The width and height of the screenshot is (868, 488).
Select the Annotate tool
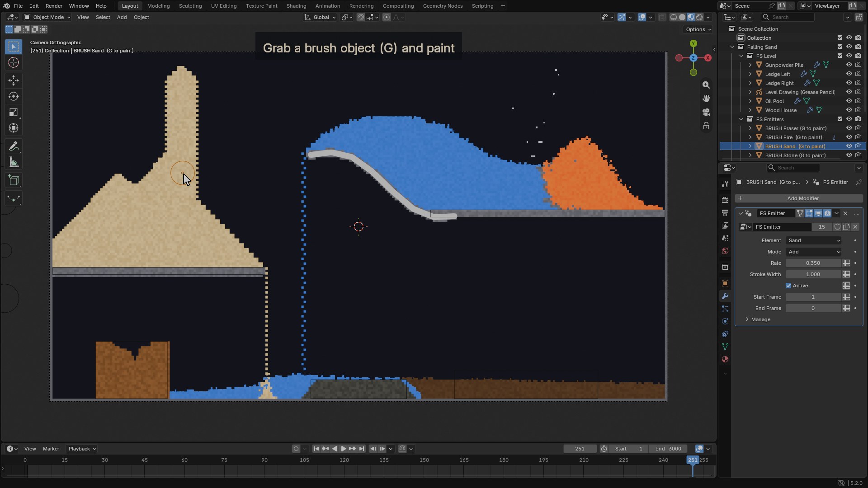(x=14, y=146)
